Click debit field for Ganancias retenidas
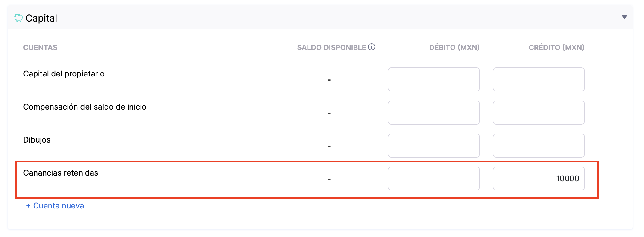644x237 pixels. tap(433, 178)
